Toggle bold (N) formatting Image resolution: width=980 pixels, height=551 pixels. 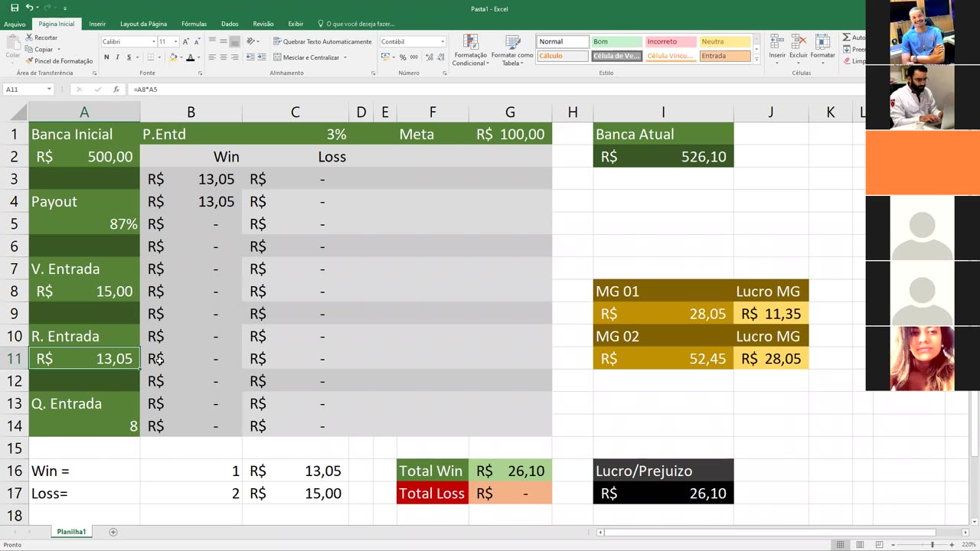point(106,57)
